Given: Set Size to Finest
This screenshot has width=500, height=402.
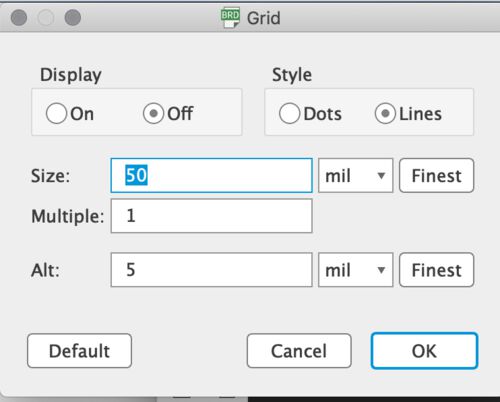Looking at the screenshot, I should [x=436, y=176].
